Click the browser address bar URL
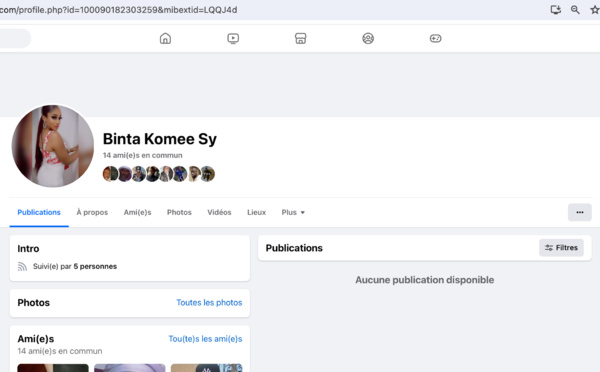 [119, 10]
